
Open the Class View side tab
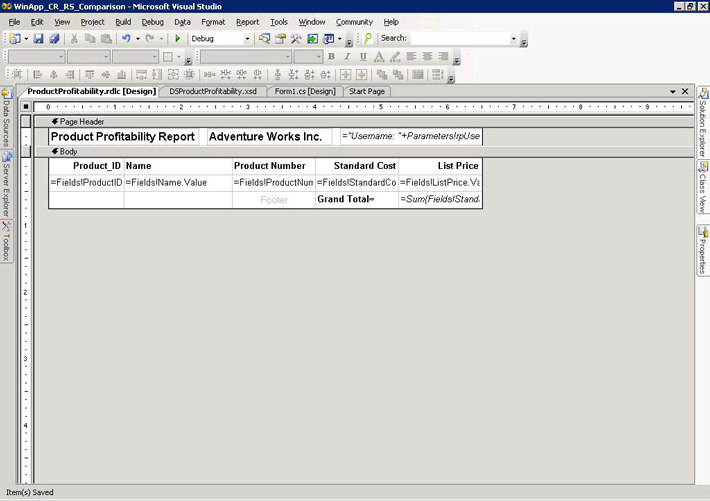click(x=703, y=187)
